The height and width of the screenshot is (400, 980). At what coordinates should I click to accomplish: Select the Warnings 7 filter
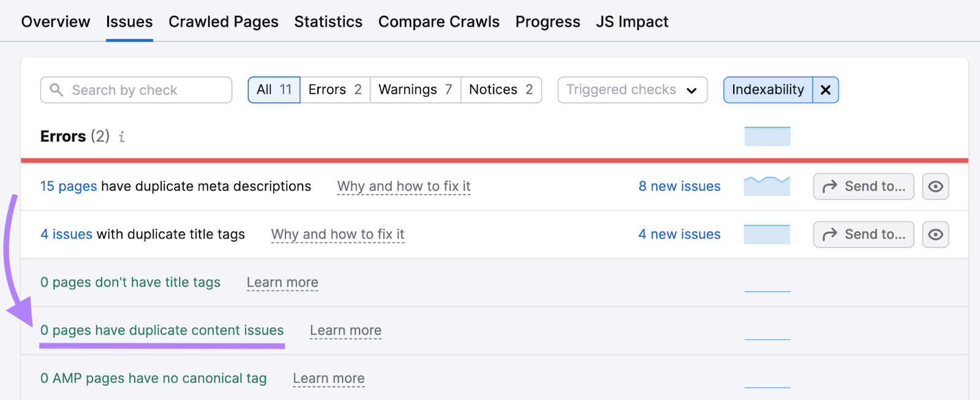click(x=415, y=89)
